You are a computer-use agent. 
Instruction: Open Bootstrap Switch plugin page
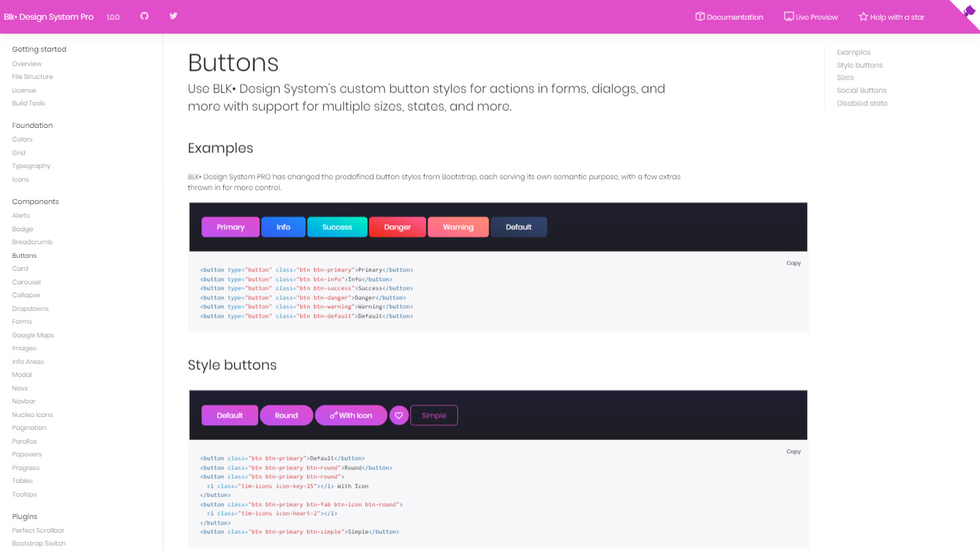(x=39, y=544)
